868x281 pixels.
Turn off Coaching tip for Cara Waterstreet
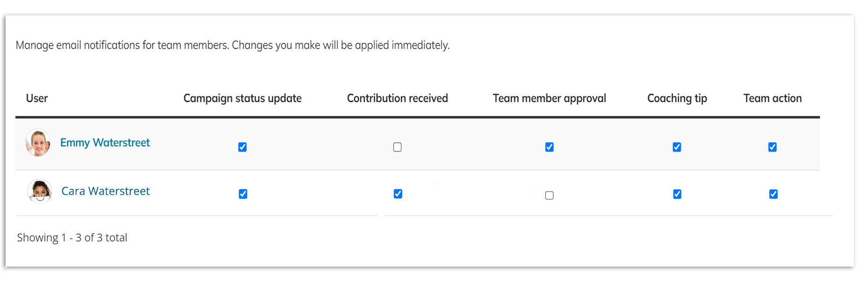pos(677,194)
